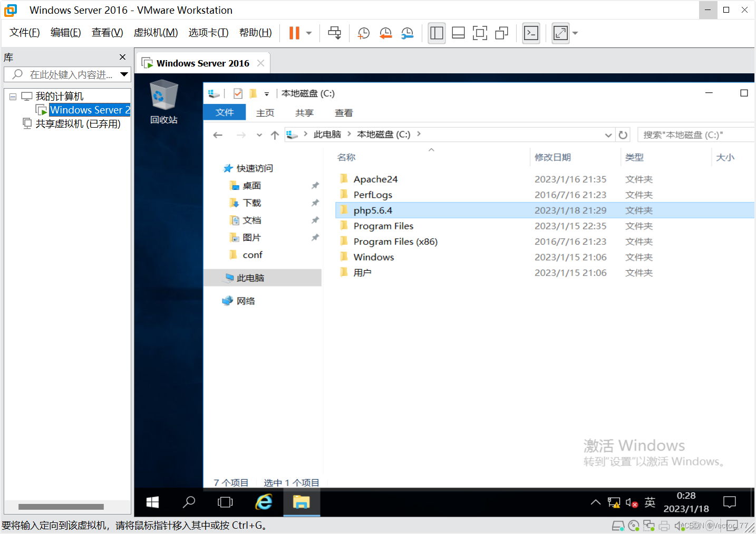
Task: Take a snapshot of this virtual machine
Action: (363, 33)
